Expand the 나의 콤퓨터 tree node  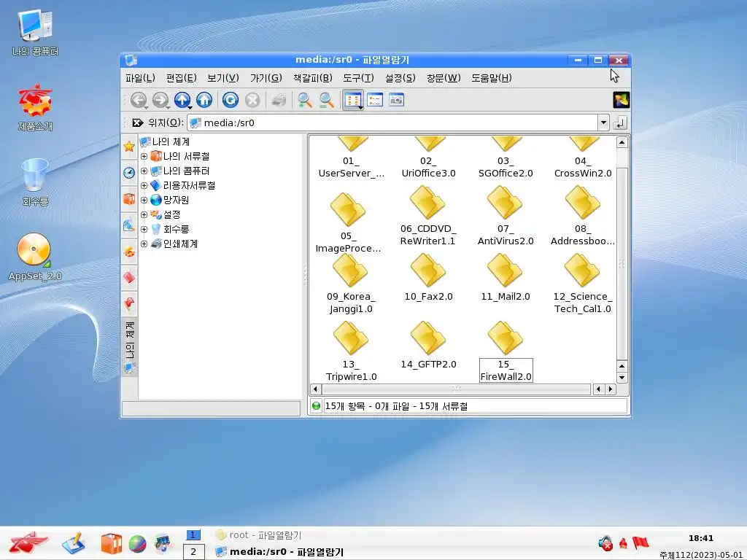(144, 171)
